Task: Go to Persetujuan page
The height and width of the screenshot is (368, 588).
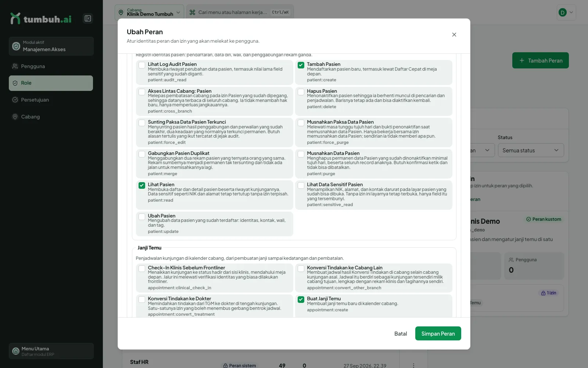Action: tap(51, 100)
